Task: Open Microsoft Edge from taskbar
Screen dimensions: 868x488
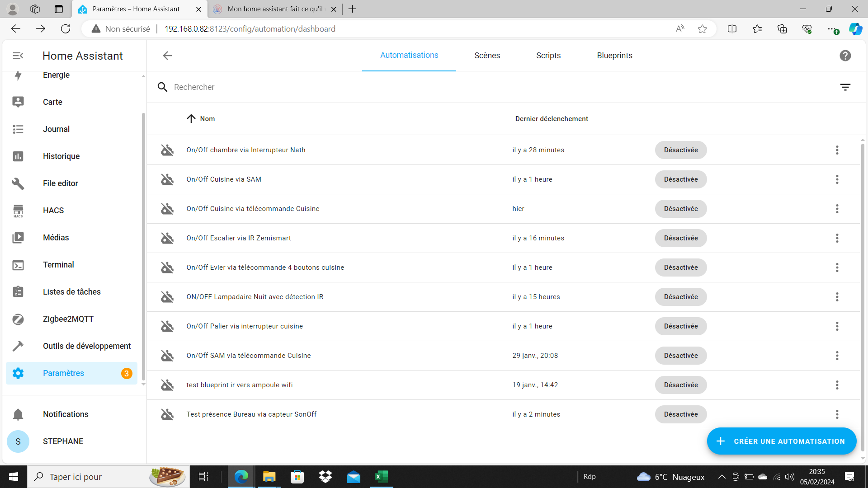Action: click(241, 477)
